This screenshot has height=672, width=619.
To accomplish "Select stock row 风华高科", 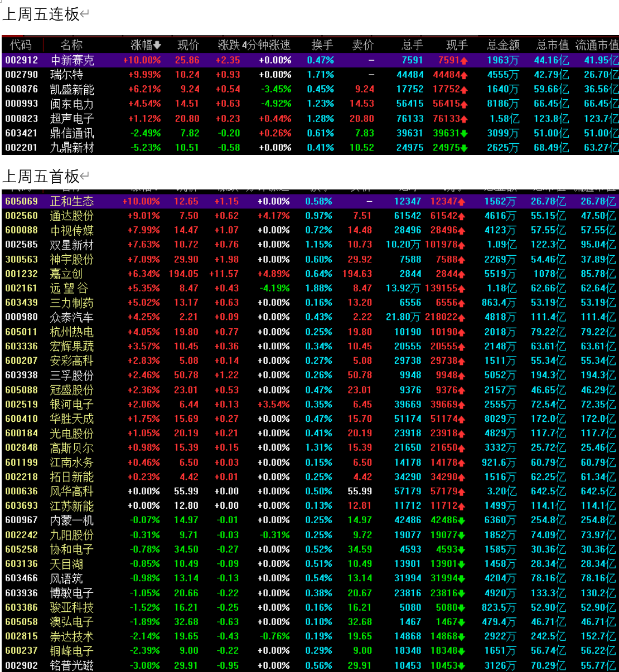I will (x=310, y=491).
